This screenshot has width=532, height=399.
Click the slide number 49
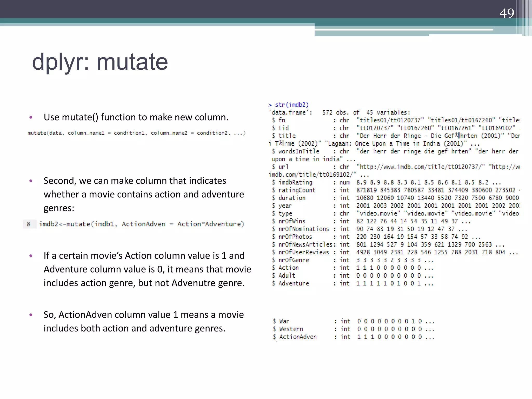[x=507, y=13]
